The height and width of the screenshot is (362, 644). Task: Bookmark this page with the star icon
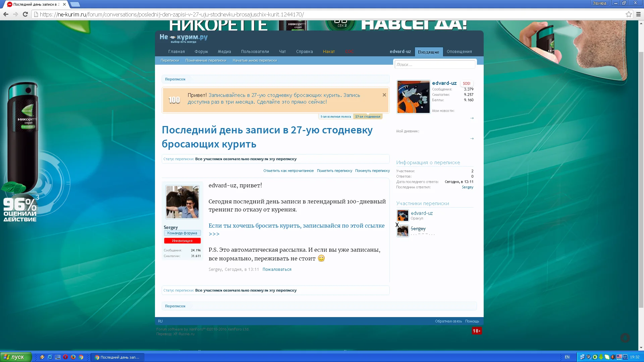pos(629,14)
